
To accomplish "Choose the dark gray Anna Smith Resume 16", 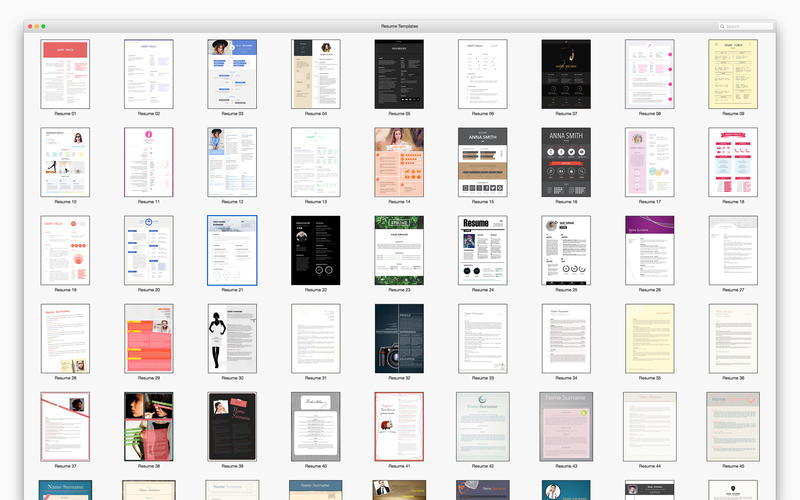I will point(566,162).
